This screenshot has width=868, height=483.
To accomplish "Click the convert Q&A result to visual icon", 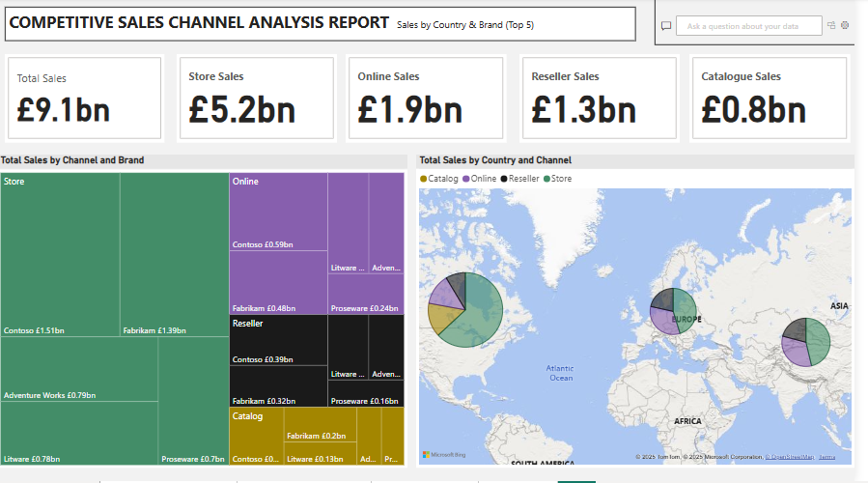I will pos(831,26).
